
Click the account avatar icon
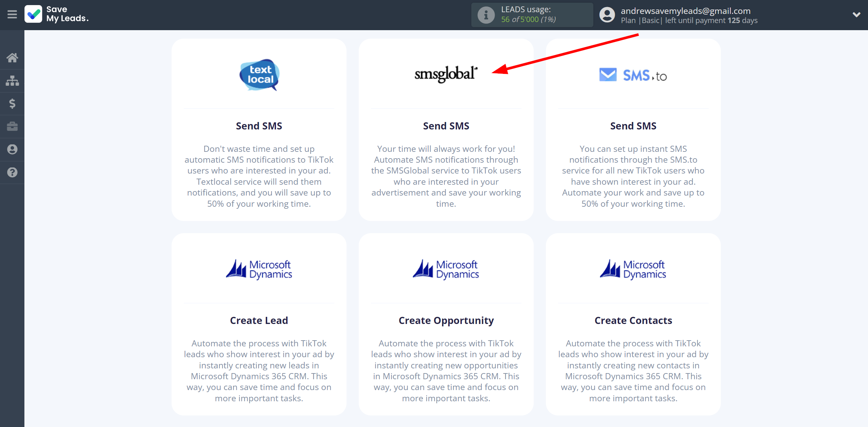coord(607,15)
